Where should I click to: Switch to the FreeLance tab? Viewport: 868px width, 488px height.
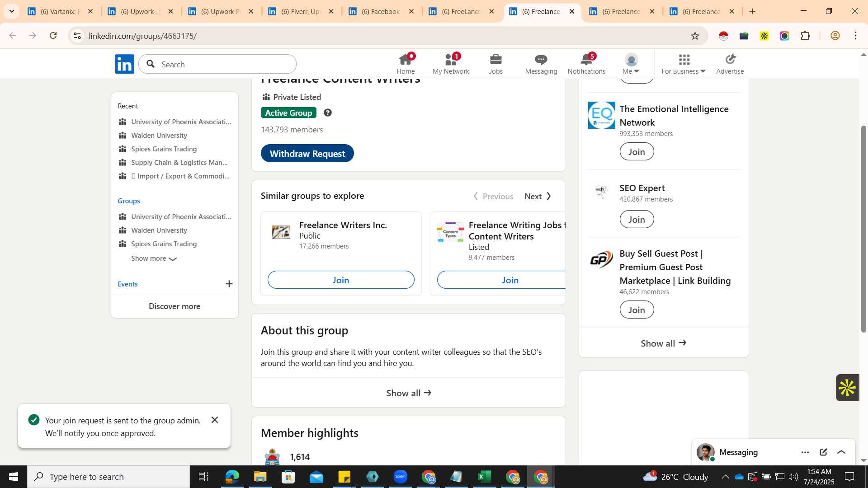(461, 11)
